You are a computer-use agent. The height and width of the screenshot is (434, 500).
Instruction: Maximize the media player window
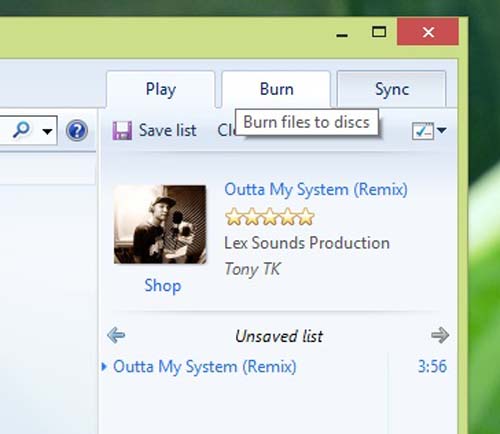pyautogui.click(x=379, y=32)
